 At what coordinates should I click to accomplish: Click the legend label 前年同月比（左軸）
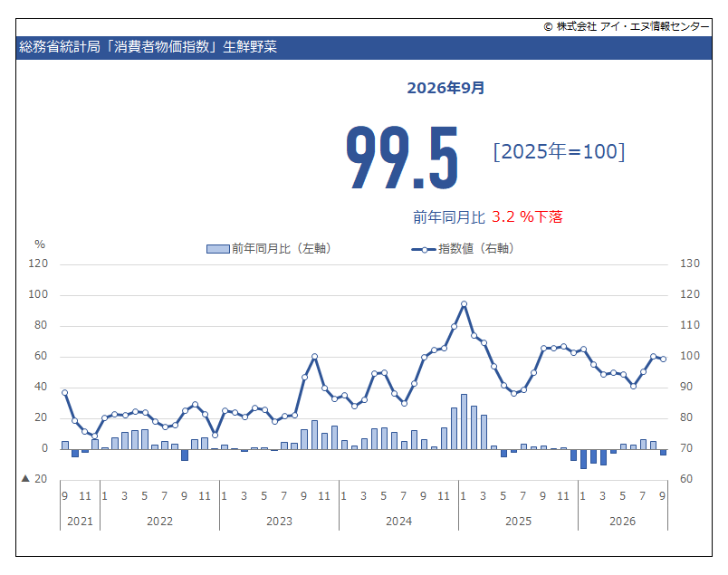(x=282, y=249)
